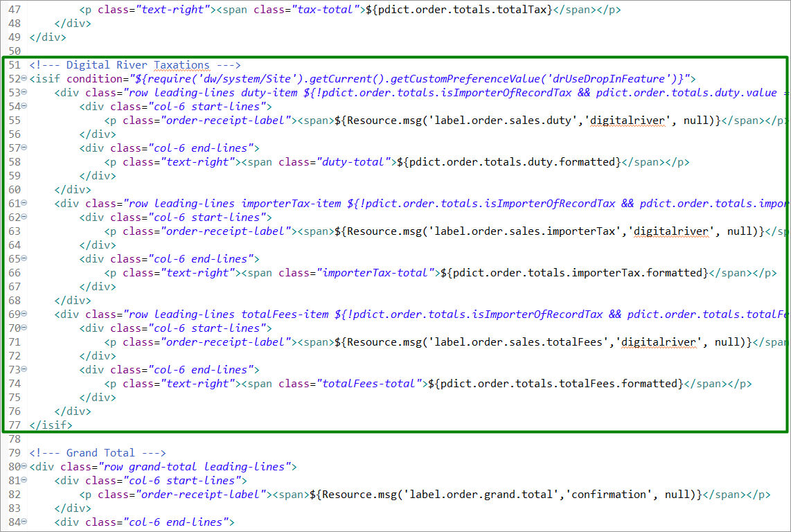791x532 pixels.
Task: Collapse the end-lines div at line 73
Action: tap(24, 369)
